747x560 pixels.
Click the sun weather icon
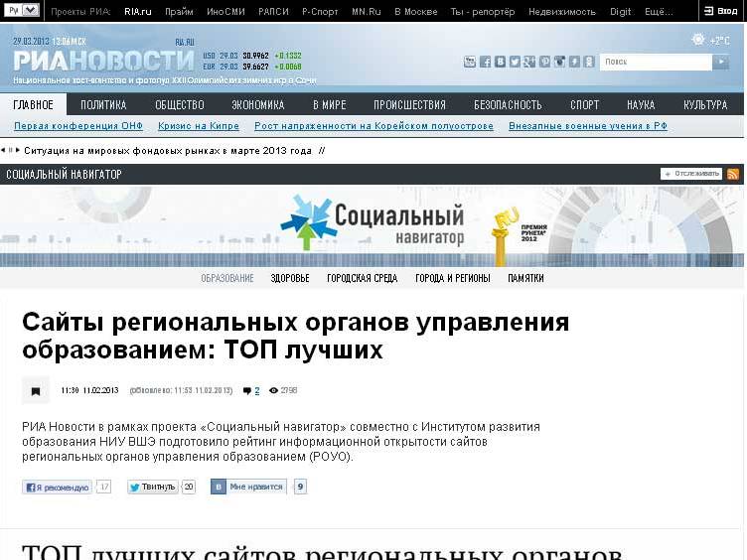tap(698, 40)
